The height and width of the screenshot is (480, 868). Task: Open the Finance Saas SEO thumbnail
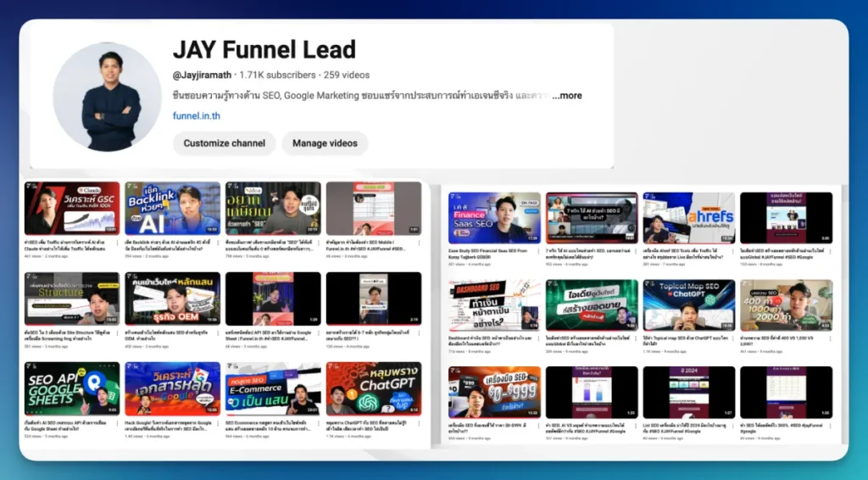[x=494, y=218]
